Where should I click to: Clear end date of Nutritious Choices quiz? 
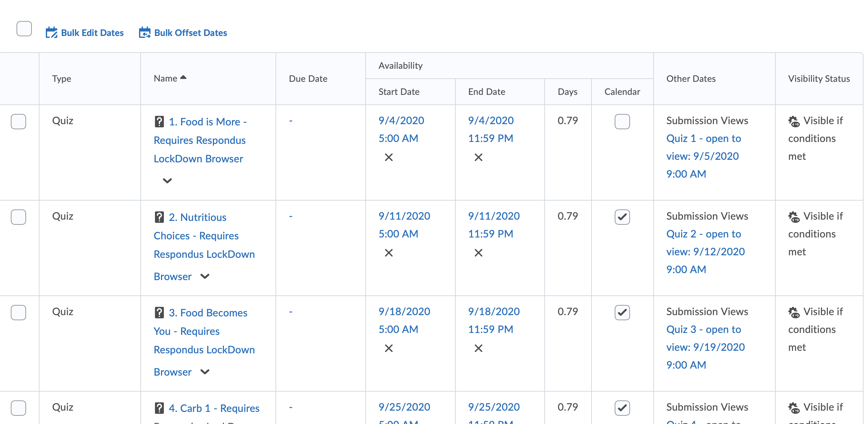click(x=478, y=252)
